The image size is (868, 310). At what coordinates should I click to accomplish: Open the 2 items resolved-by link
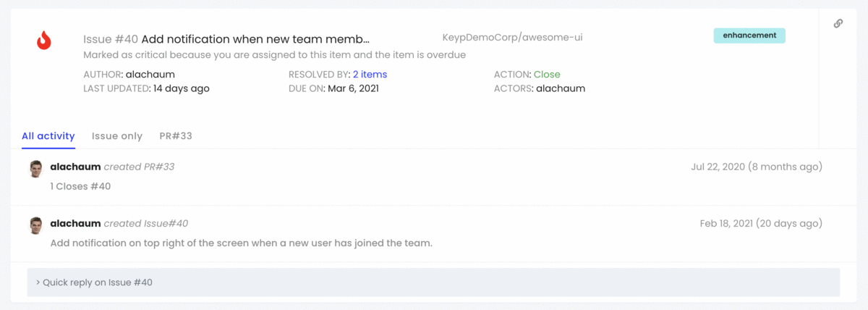[x=370, y=75]
